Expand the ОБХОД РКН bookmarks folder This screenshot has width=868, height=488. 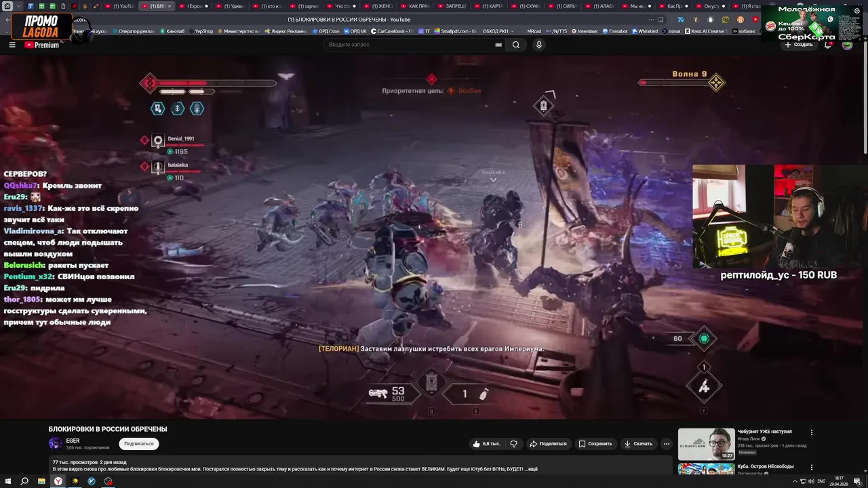(x=498, y=31)
